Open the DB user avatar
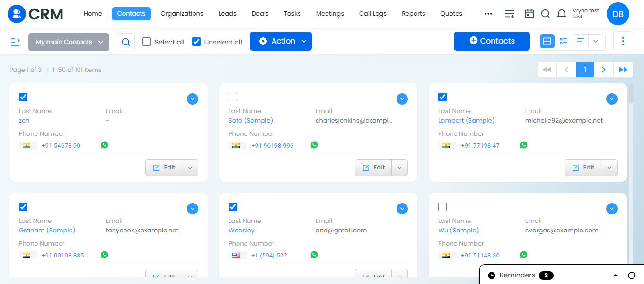The width and height of the screenshot is (644, 284). click(618, 14)
